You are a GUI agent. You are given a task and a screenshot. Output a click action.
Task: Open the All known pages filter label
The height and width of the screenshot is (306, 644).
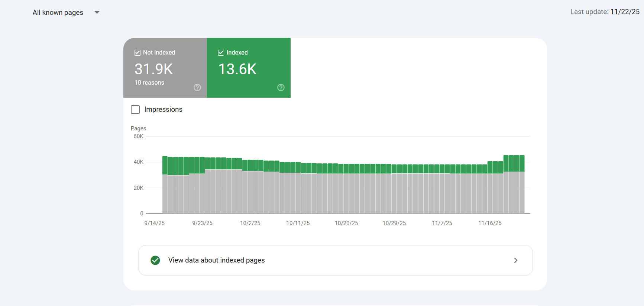[58, 13]
